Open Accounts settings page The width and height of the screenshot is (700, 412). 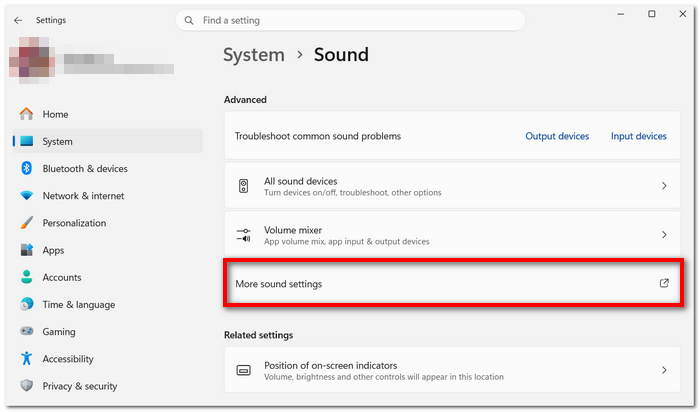pos(108,277)
